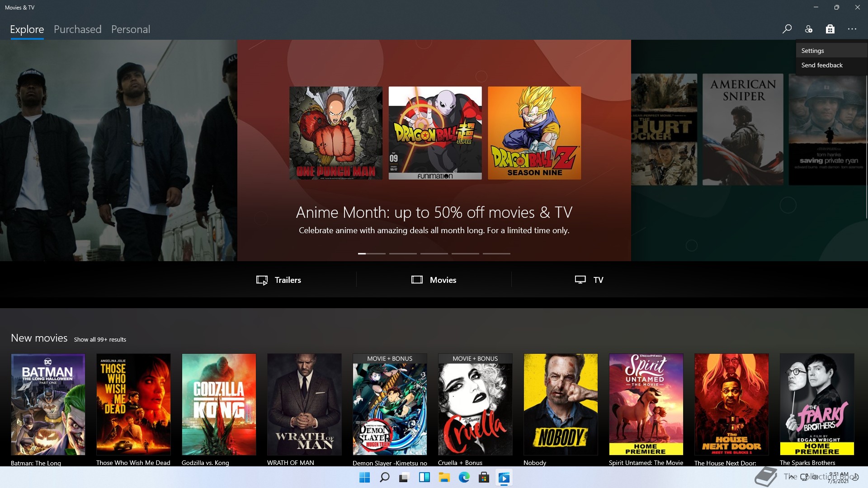
Task: Open the previous carousel panel with men walking
Action: point(118,150)
